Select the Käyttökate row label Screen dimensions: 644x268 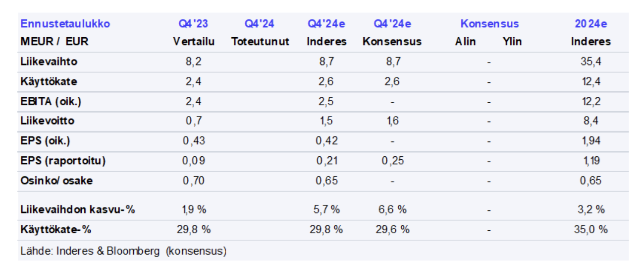pyautogui.click(x=49, y=81)
